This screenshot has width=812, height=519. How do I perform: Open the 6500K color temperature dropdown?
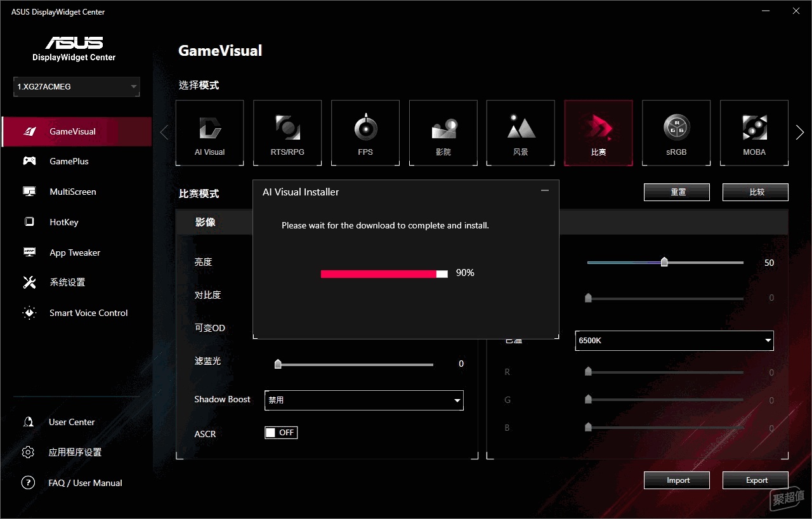tap(674, 341)
